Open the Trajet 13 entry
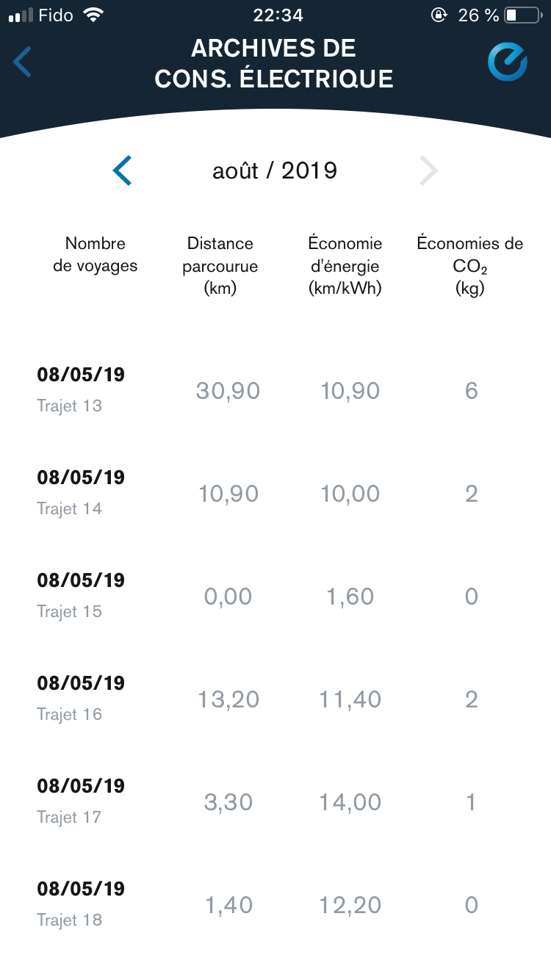The width and height of the screenshot is (551, 980). click(81, 389)
